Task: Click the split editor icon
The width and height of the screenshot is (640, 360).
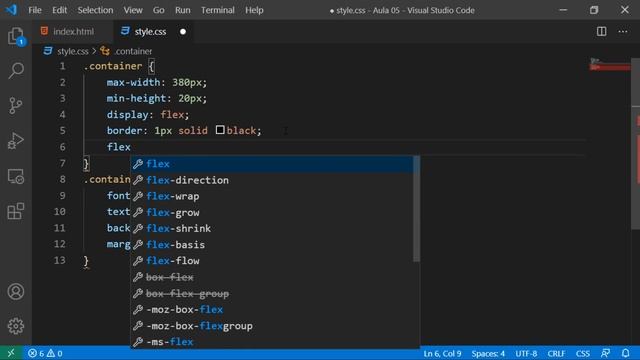Action: point(601,31)
